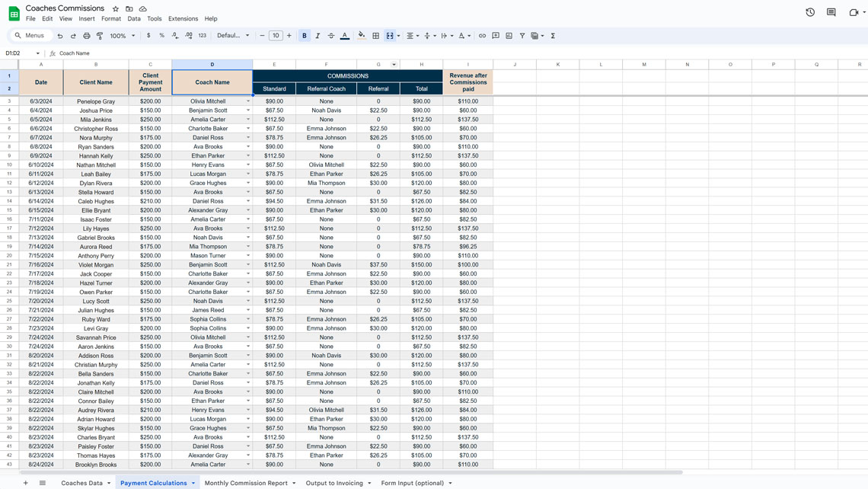Switch to Output to Invoicing tab

334,483
